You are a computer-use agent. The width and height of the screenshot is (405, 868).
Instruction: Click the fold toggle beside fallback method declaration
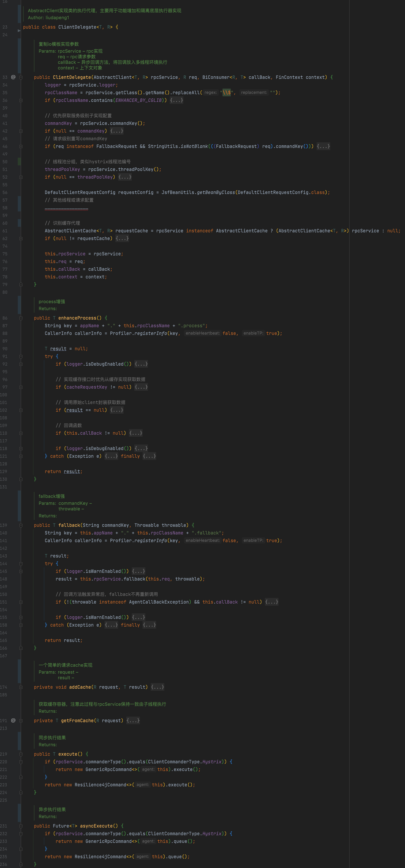pos(21,525)
